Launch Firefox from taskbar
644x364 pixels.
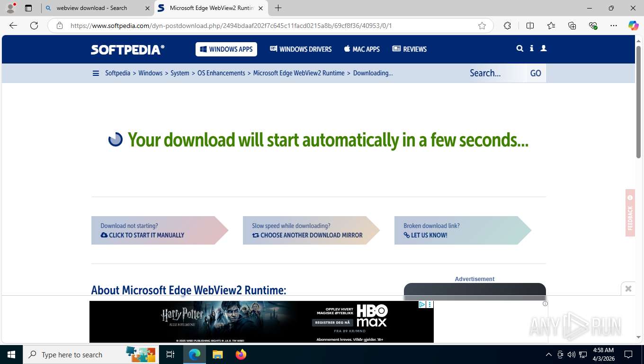(241, 355)
